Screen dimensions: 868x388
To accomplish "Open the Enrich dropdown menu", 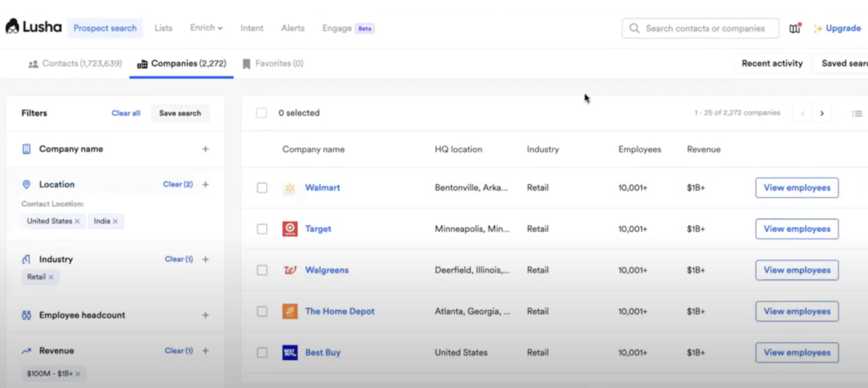I will tap(206, 28).
